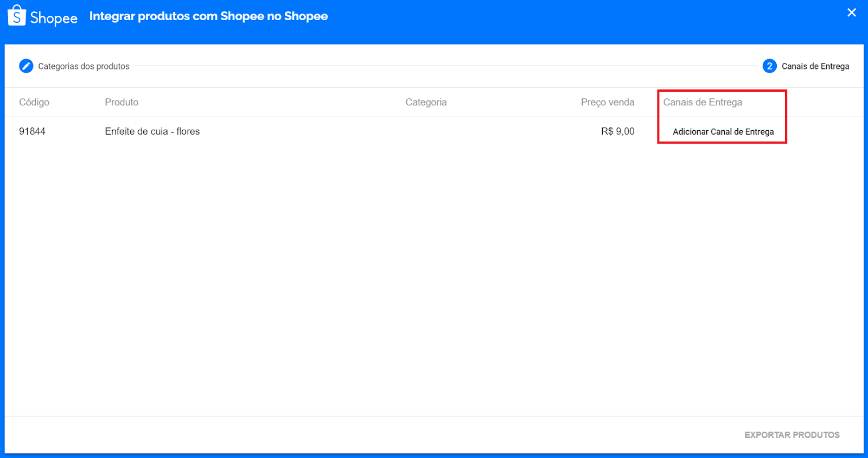868x458 pixels.
Task: Select the Canais de Entrega step label
Action: click(x=815, y=66)
